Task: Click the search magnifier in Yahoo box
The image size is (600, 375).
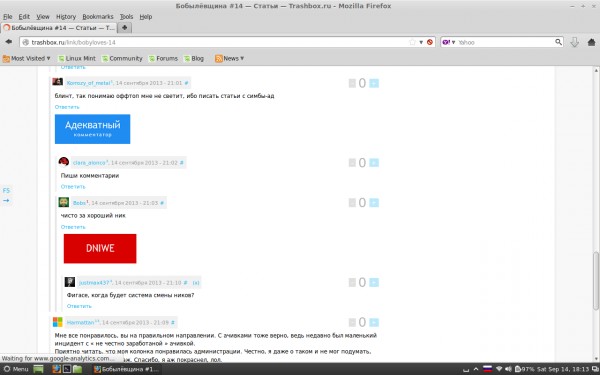Action: point(558,42)
